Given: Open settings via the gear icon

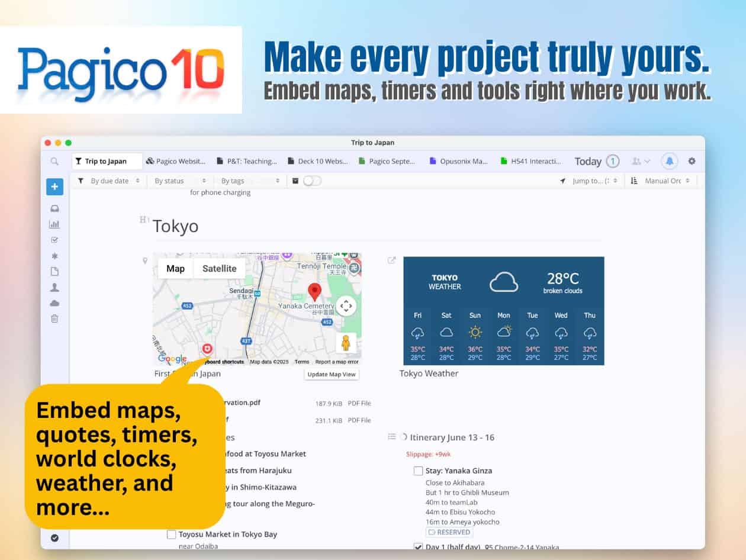Looking at the screenshot, I should coord(692,161).
